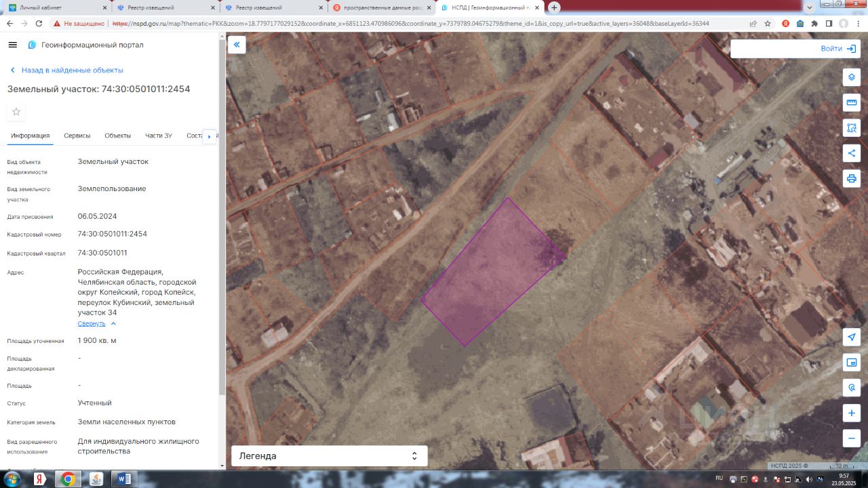Click the 'Не защищено' security warning
Screen dimensions: 868x488
(x=79, y=23)
